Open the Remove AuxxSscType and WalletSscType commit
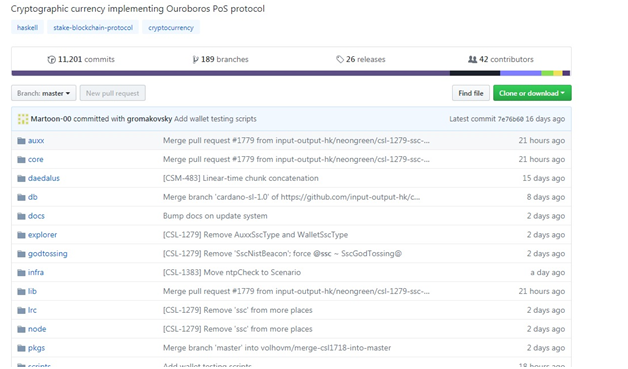628x369 pixels. 256,235
